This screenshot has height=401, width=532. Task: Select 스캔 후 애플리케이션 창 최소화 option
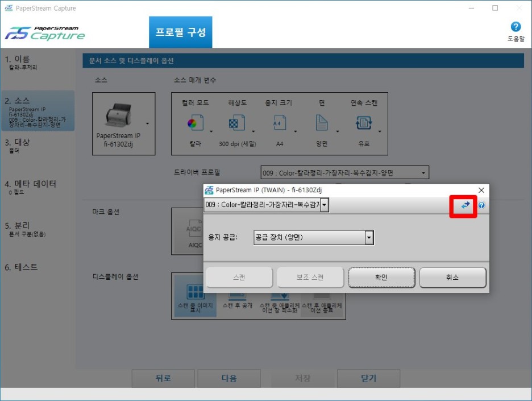[280, 303]
